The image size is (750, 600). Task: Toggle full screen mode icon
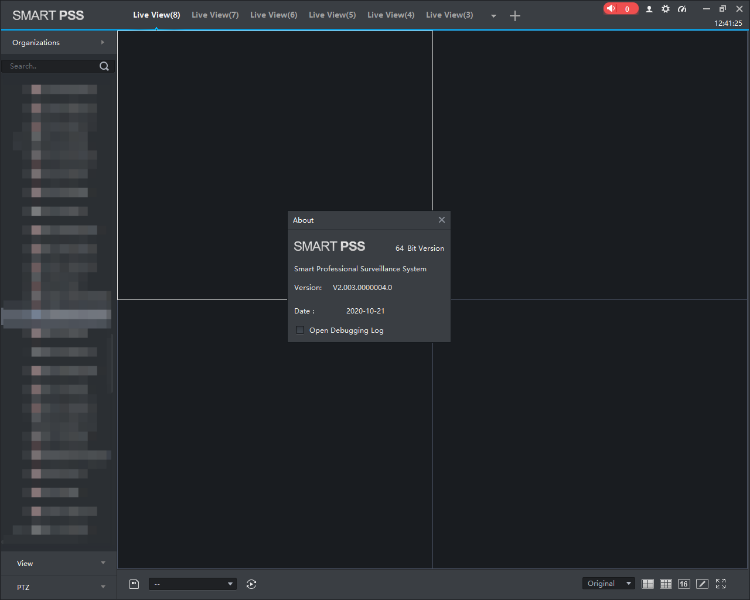pos(721,584)
